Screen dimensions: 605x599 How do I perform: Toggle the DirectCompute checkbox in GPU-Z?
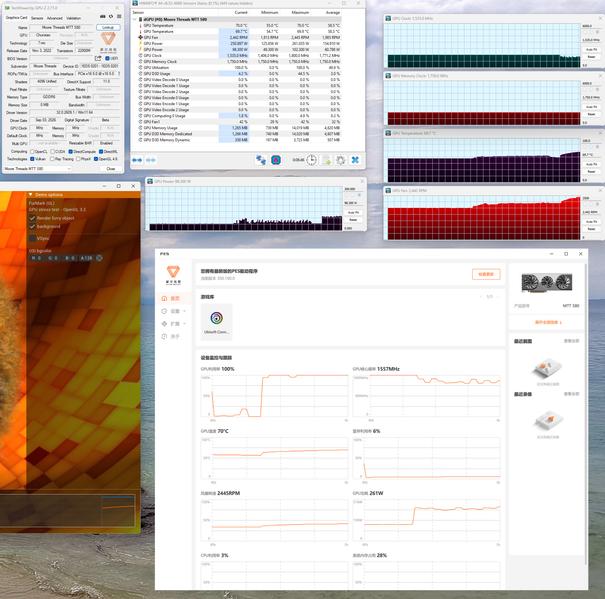pos(70,152)
